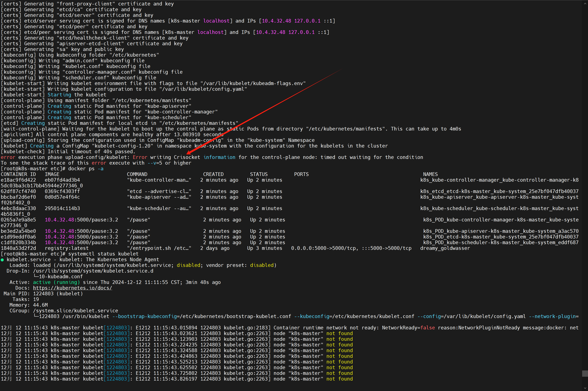Image resolution: width=588 pixels, height=391 pixels.
Task: Select container ID 'c1df820b334b'
Action: (18, 243)
